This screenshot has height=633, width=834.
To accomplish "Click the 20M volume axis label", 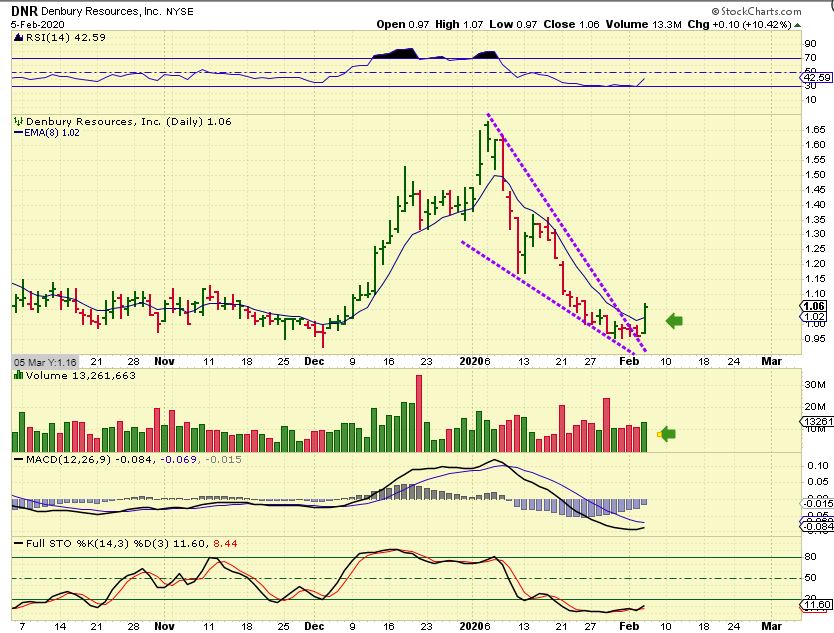I will point(815,406).
